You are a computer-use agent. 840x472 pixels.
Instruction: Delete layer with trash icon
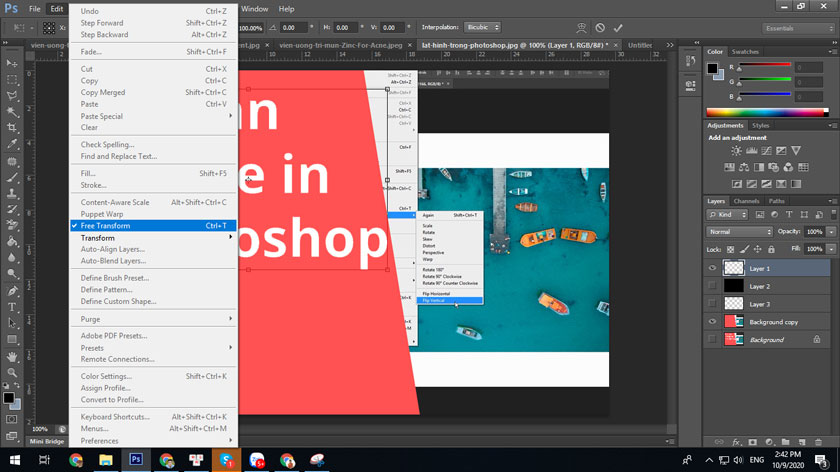[x=818, y=442]
